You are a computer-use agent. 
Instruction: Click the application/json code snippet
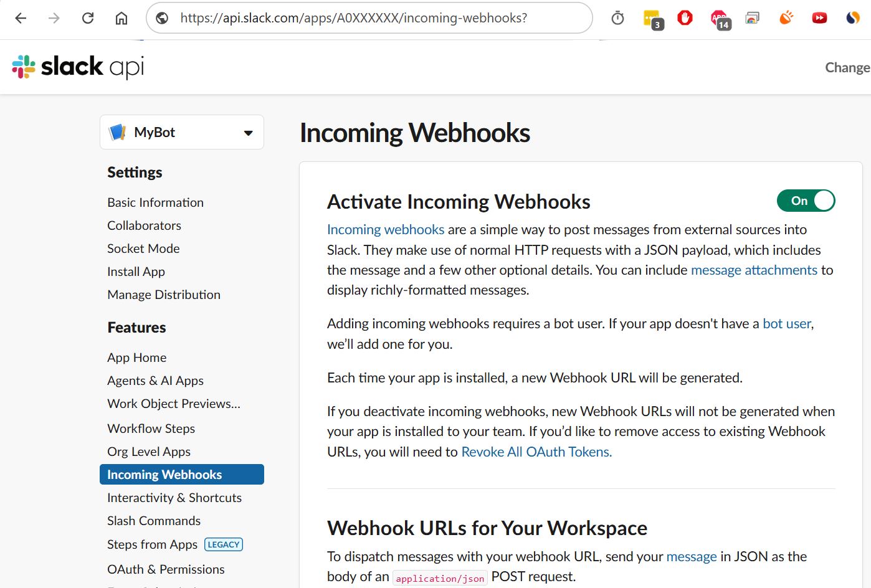point(440,578)
